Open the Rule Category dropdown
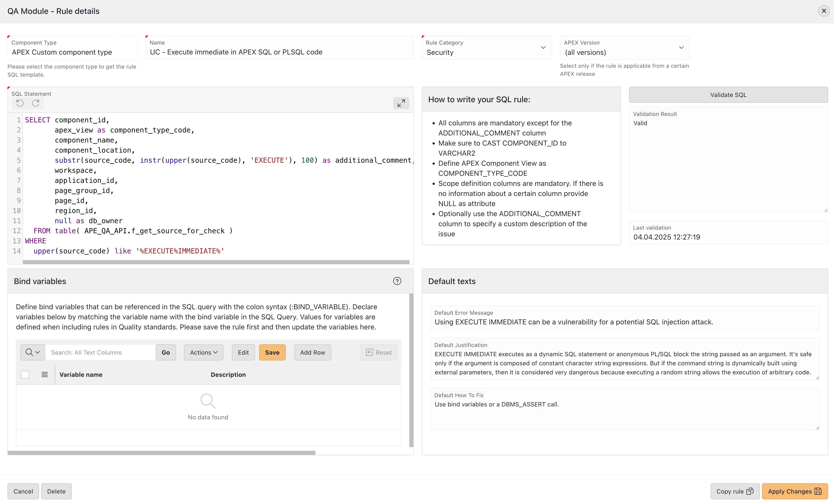 point(486,48)
